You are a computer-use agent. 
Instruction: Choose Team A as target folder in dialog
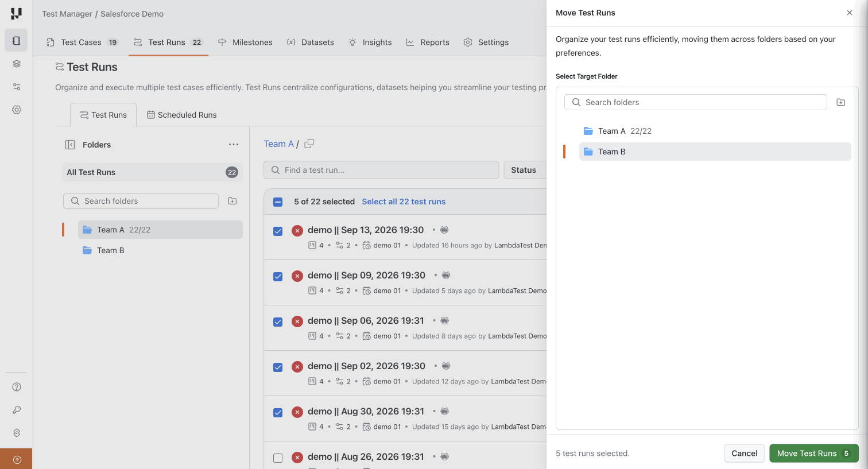715,131
